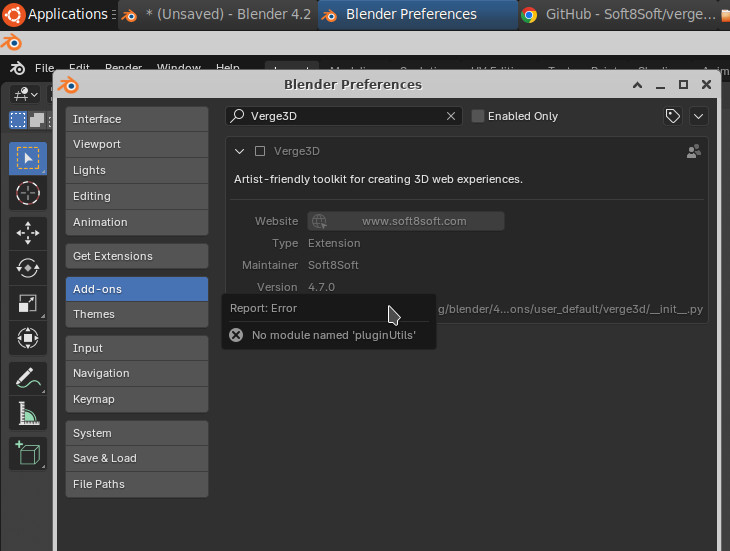Image resolution: width=730 pixels, height=551 pixels.
Task: Pick the Annotate pencil tool
Action: pyautogui.click(x=28, y=378)
